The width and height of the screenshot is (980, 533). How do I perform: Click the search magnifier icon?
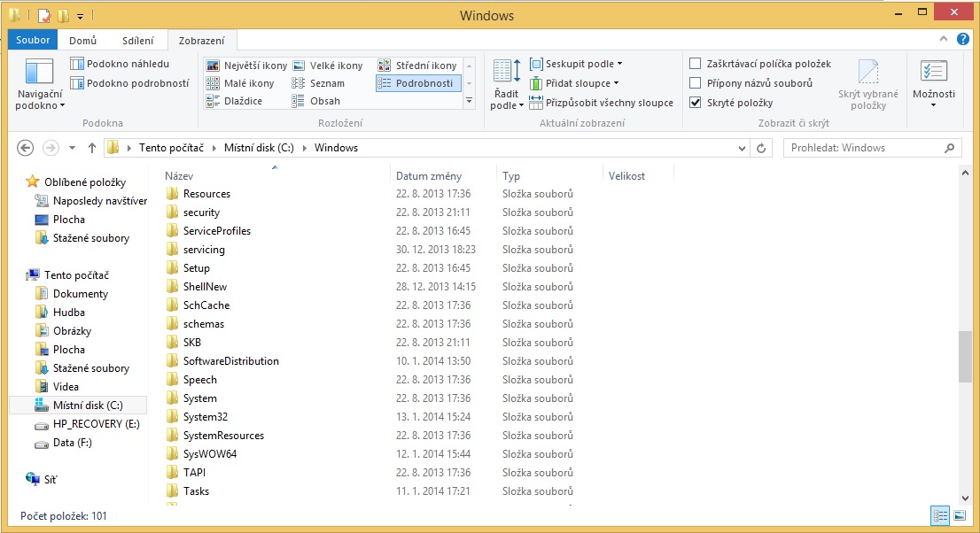949,148
